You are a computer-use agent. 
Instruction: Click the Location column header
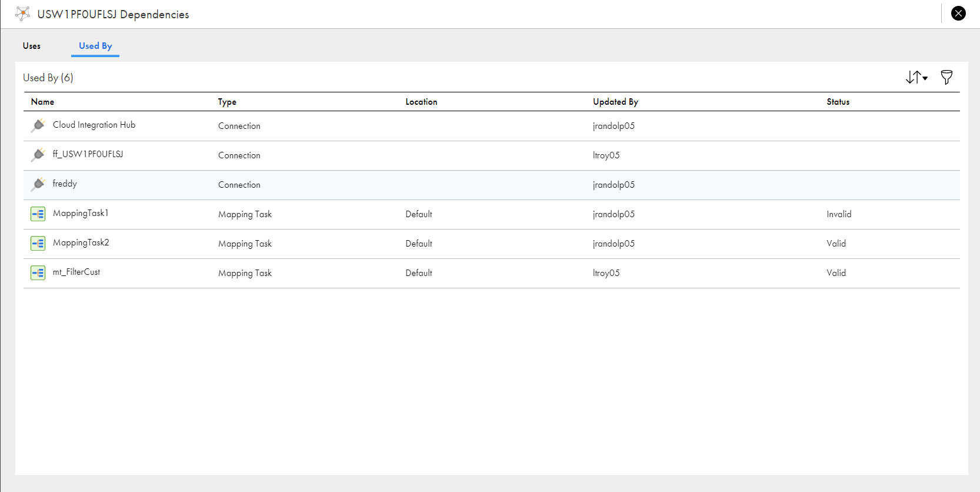421,102
